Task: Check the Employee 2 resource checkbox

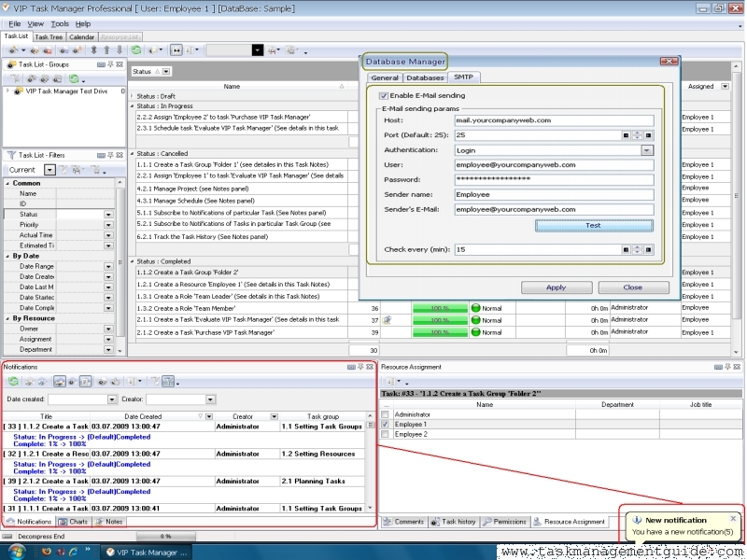Action: [385, 434]
